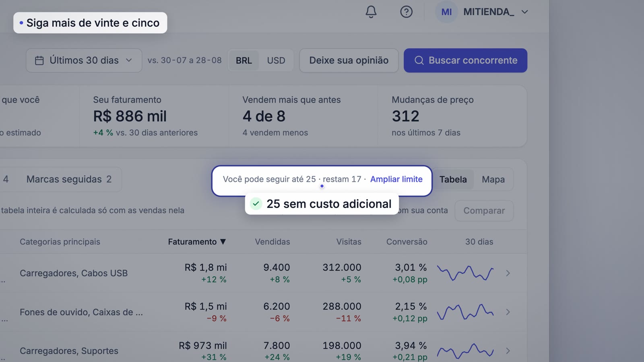The width and height of the screenshot is (644, 362).
Task: Sort by Faturamento column header
Action: [197, 242]
